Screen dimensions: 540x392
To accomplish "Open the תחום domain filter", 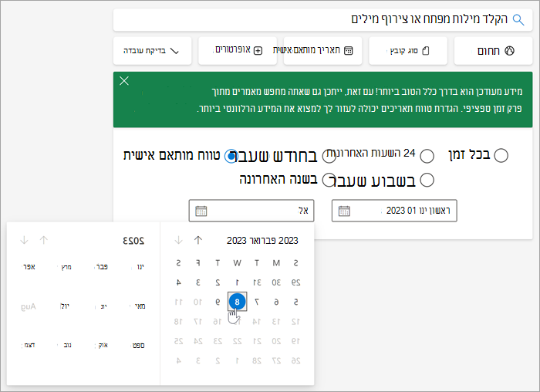I will tap(493, 51).
